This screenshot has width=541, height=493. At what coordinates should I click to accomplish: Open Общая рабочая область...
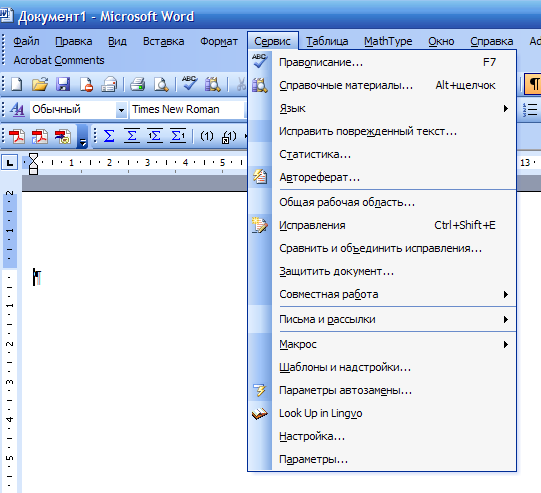(382, 202)
